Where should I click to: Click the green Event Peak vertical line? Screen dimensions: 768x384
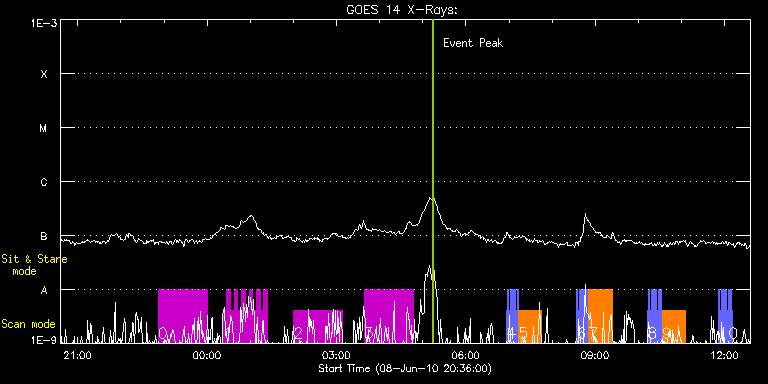pos(433,181)
